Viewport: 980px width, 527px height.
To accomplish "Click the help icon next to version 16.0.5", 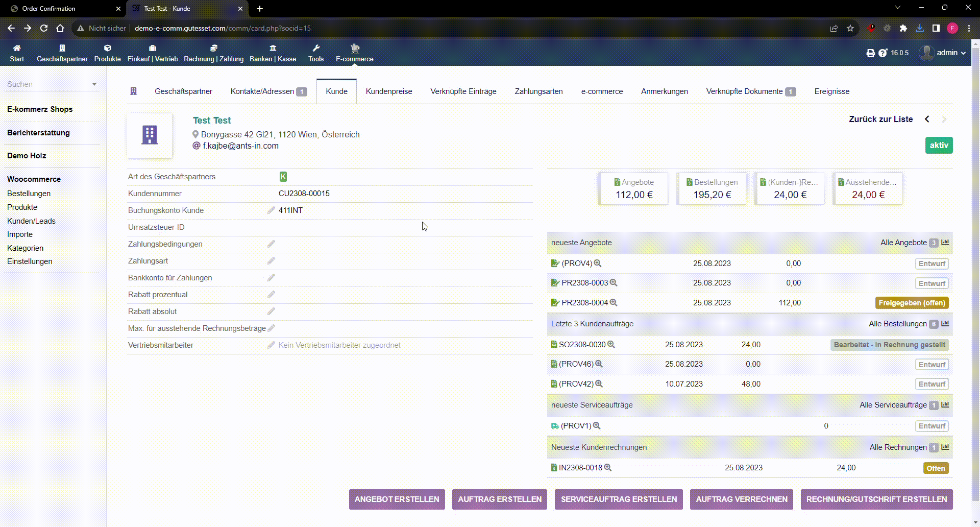I will 883,53.
